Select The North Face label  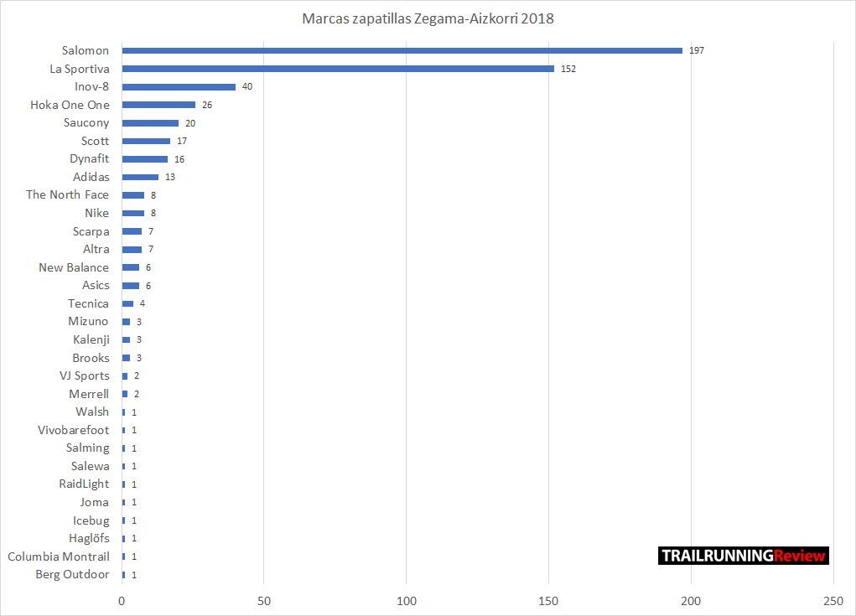(67, 194)
